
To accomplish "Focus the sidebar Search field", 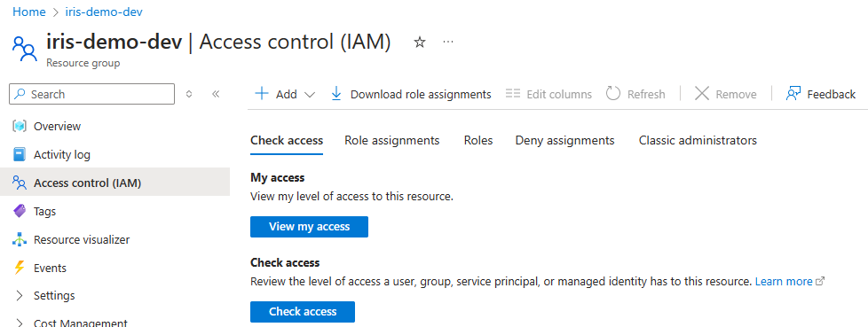I will pyautogui.click(x=92, y=94).
